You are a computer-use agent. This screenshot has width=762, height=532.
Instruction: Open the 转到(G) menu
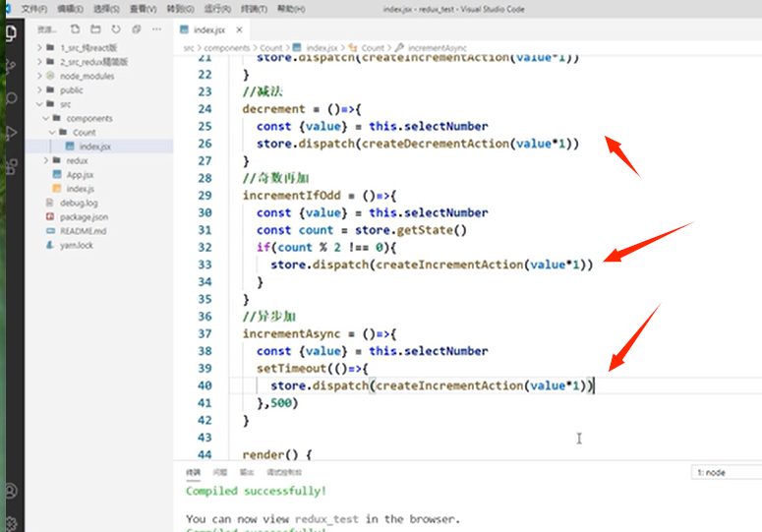point(180,9)
